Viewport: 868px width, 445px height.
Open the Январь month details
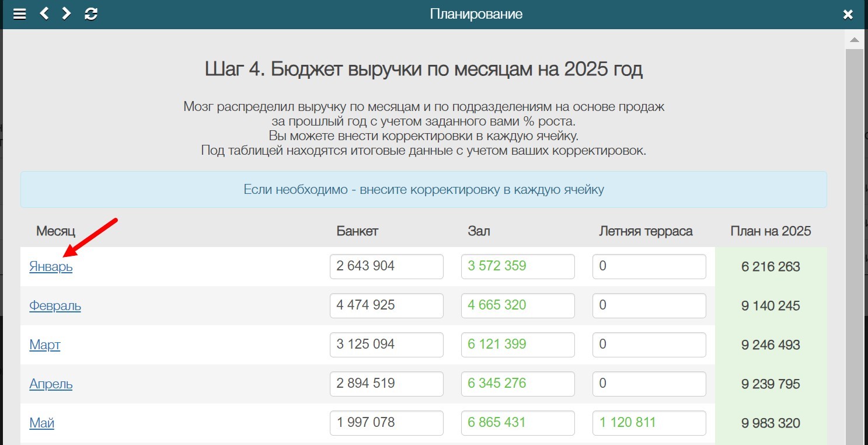point(50,267)
